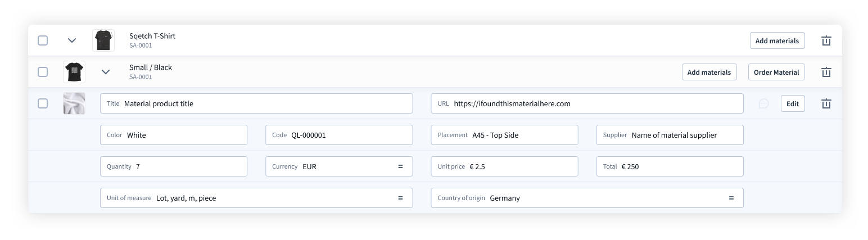Open the Unit of measure dropdown
The height and width of the screenshot is (240, 868).
tap(256, 198)
